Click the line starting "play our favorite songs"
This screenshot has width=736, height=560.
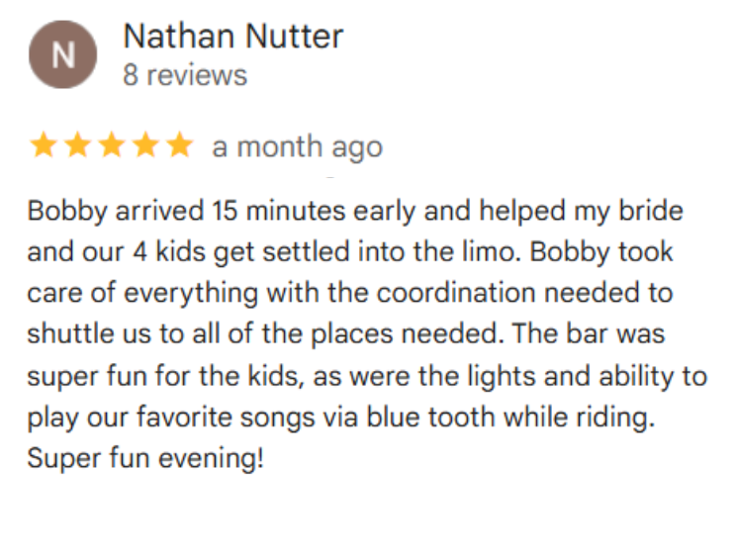click(x=342, y=419)
